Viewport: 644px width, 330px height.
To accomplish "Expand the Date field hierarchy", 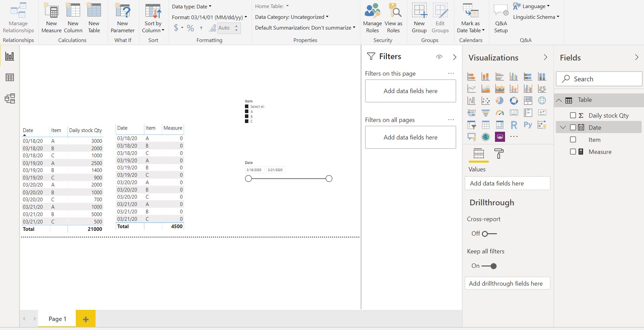I will (563, 127).
